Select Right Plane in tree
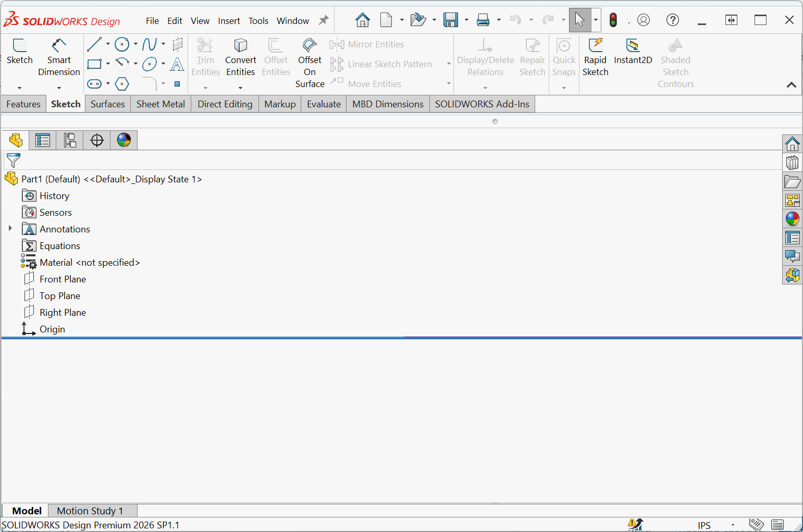Image resolution: width=803 pixels, height=532 pixels. click(55, 312)
